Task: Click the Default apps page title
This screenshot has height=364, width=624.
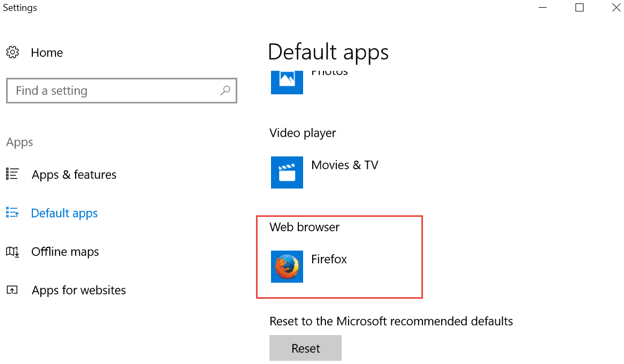Action: [328, 52]
